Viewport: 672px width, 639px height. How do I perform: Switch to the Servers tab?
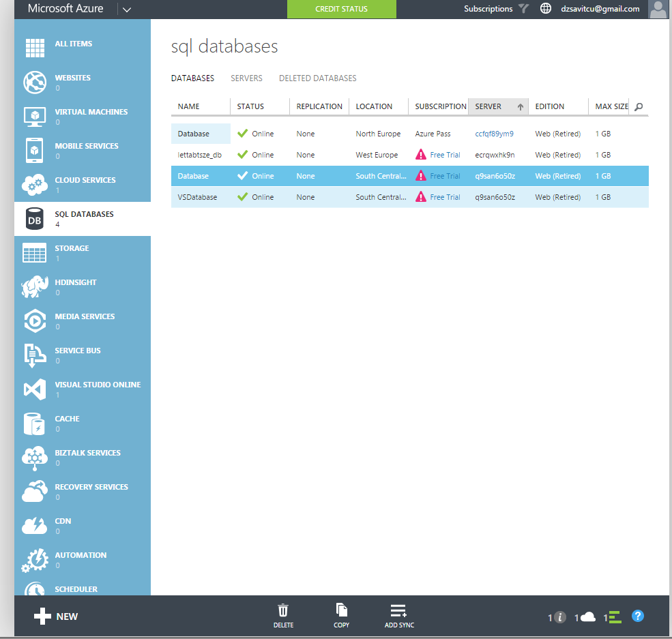246,78
